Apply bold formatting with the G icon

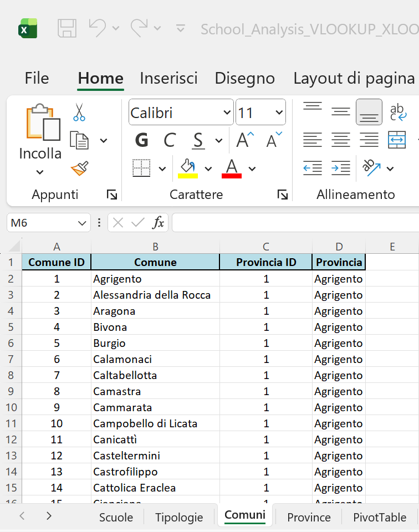point(141,140)
